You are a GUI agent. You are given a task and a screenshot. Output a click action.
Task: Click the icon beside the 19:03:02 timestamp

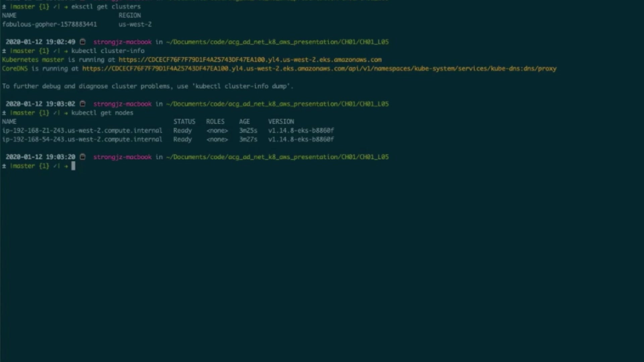(83, 104)
